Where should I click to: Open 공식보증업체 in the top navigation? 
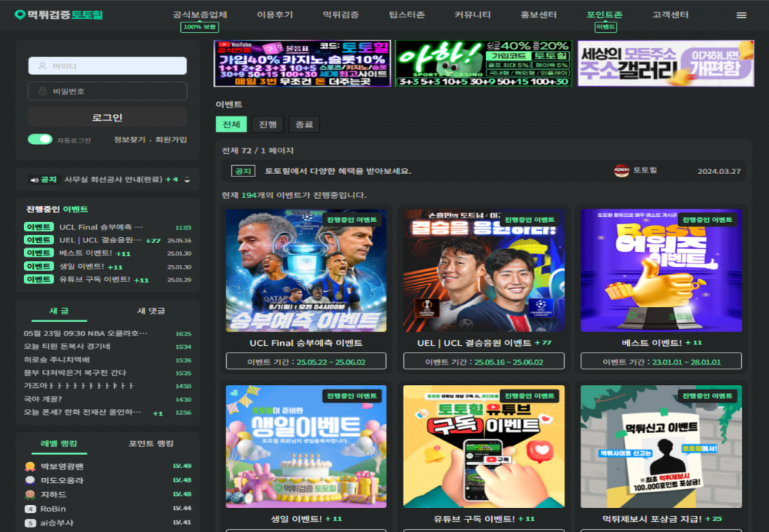tap(200, 15)
